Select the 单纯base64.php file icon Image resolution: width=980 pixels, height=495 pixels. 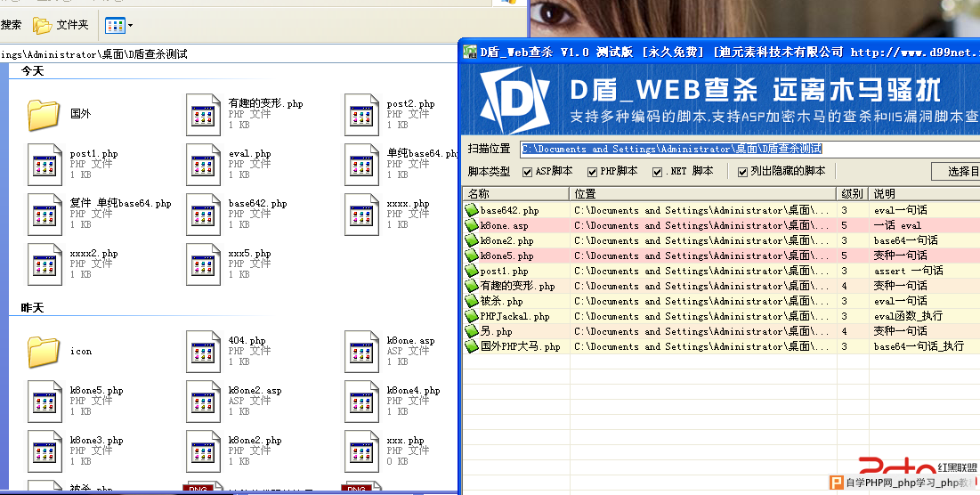362,165
